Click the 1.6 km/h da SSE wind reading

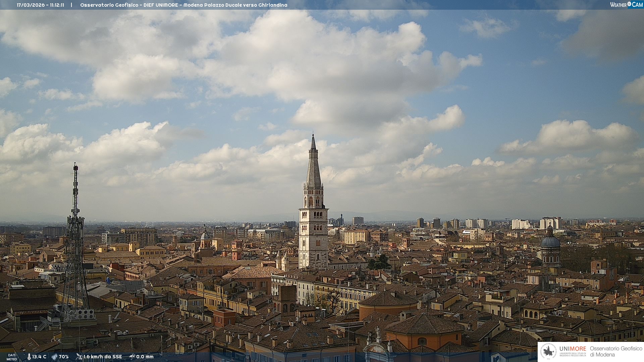coord(103,357)
